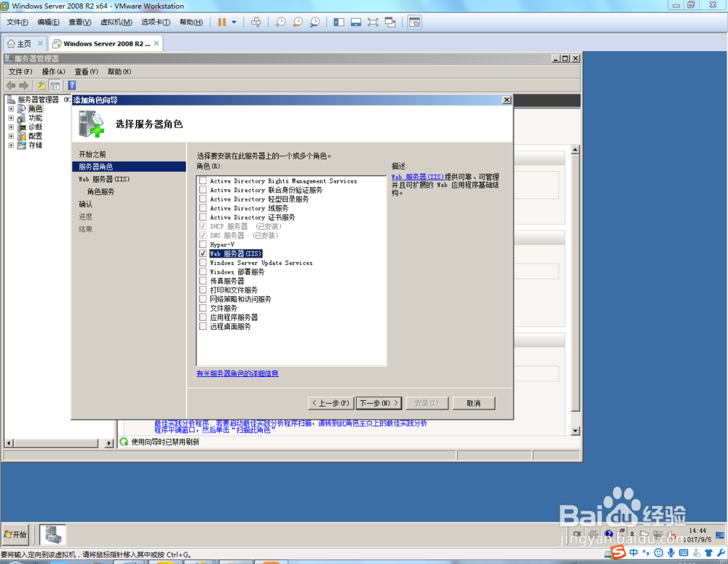The image size is (728, 564).
Task: Expand the 功能 tree node
Action: coord(11,118)
